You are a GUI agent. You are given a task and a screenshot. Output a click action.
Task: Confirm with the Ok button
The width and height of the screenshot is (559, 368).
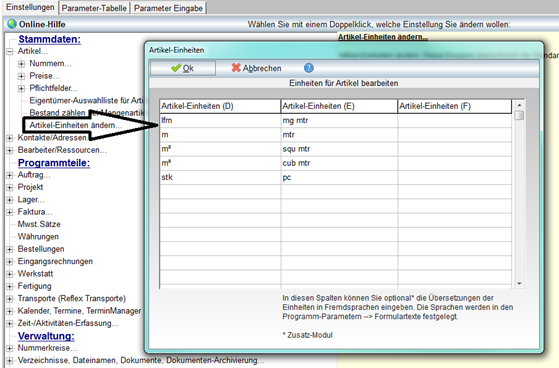183,68
